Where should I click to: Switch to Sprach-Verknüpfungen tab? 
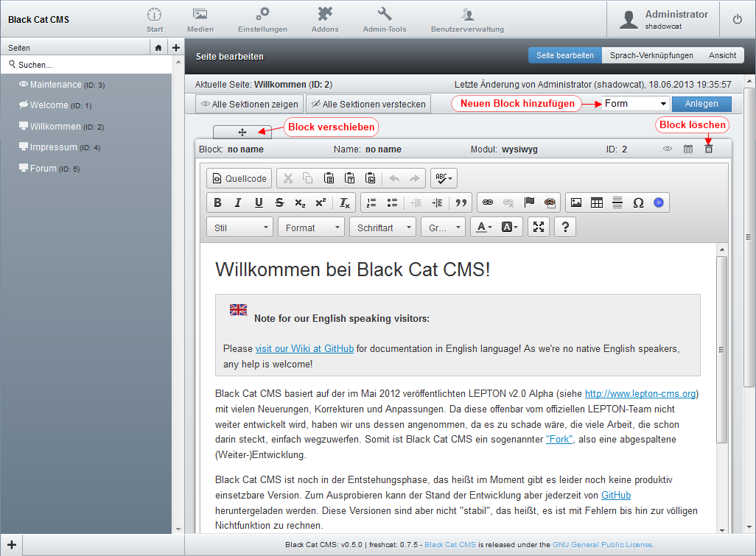[651, 55]
